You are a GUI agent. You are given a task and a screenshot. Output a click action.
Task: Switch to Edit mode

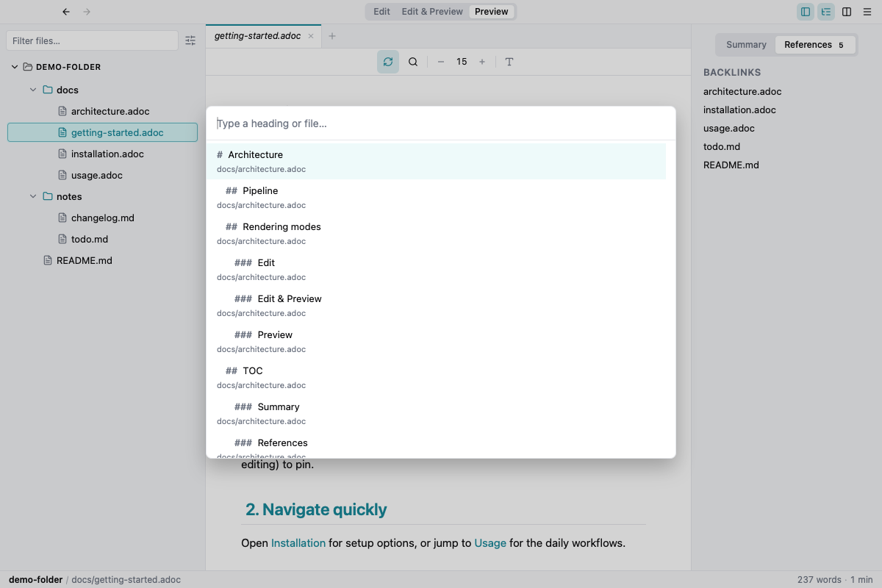coord(381,12)
